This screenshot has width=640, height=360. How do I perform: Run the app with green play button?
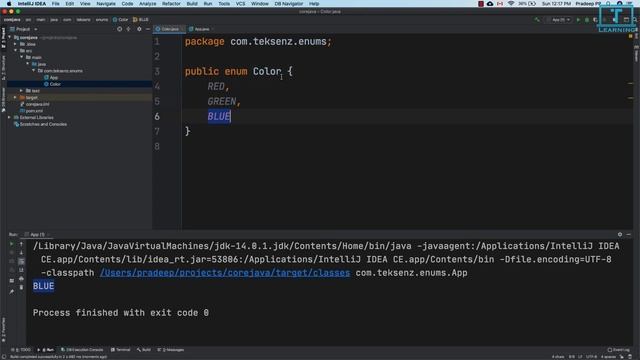pyautogui.click(x=578, y=20)
